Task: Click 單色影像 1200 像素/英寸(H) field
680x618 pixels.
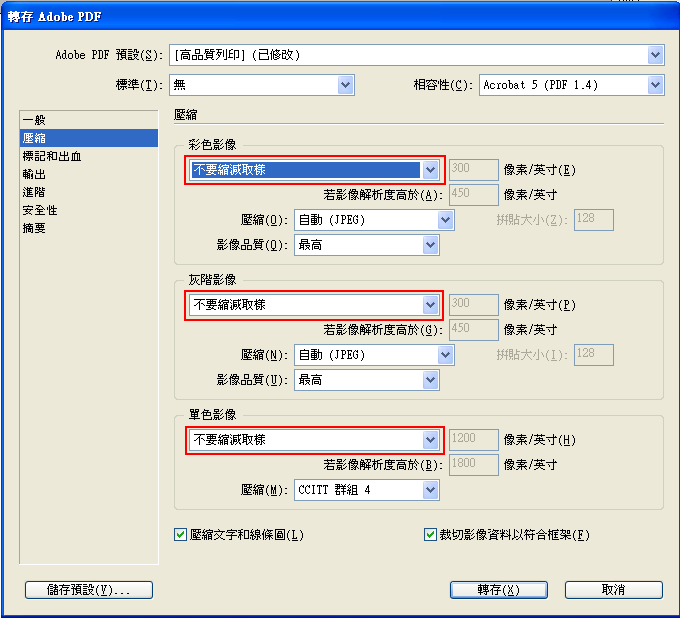Action: (x=474, y=440)
